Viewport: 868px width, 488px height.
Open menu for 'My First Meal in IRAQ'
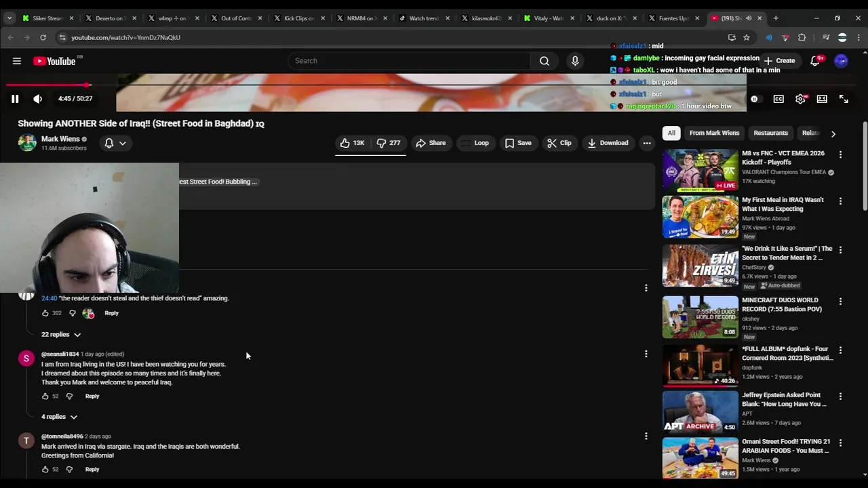tap(840, 201)
